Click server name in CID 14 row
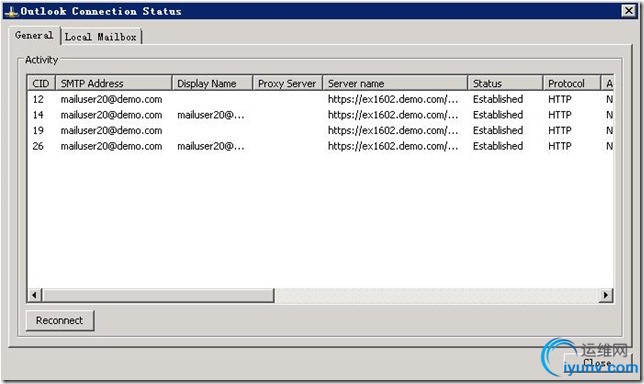Image resolution: width=644 pixels, height=384 pixels. point(393,115)
